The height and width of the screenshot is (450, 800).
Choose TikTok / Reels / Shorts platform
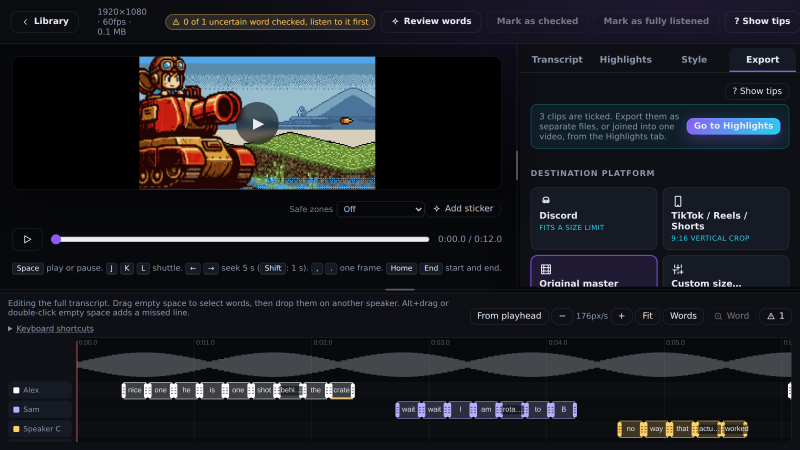[x=726, y=218]
